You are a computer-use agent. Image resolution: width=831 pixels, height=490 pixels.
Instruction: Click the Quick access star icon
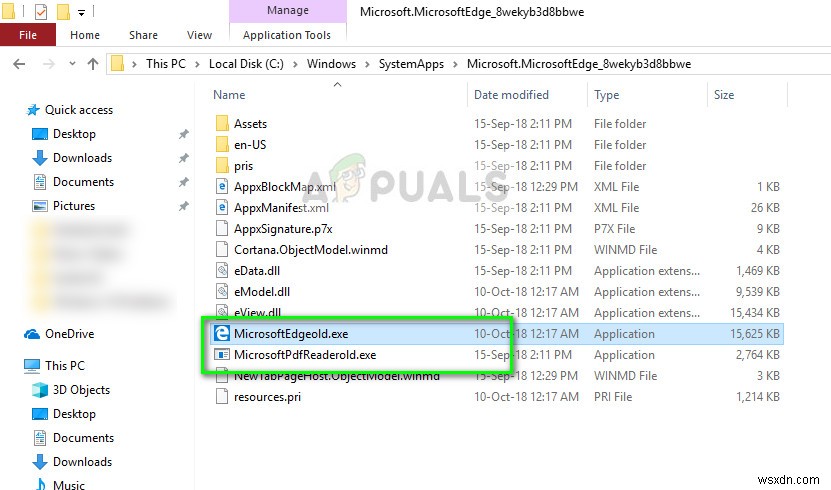33,110
